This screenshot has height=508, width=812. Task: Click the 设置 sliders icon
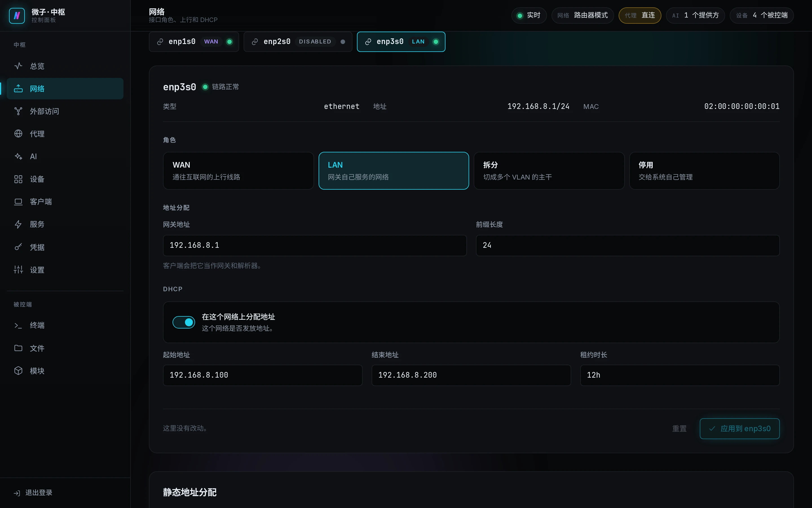[x=18, y=270]
